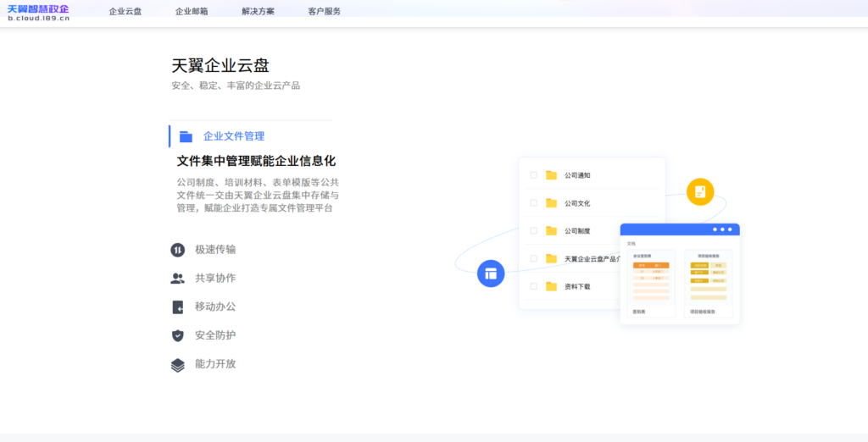The width and height of the screenshot is (868, 442).
Task: Click the 极速传输 transfer arrows icon
Action: pos(177,250)
